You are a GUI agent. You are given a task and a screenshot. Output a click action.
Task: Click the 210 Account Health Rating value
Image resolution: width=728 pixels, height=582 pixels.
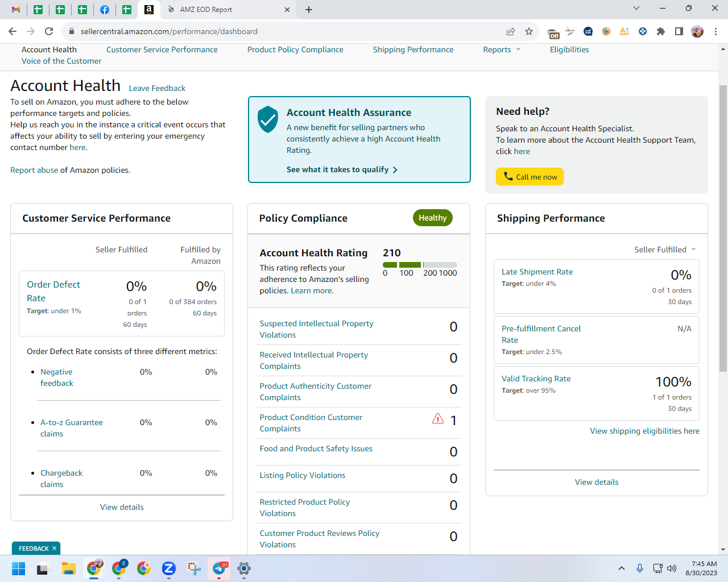(392, 253)
